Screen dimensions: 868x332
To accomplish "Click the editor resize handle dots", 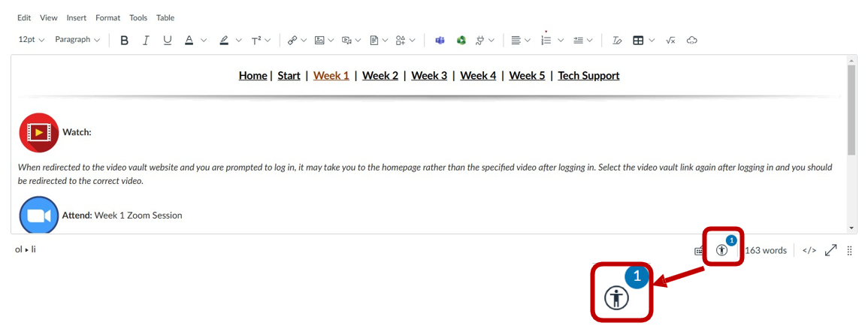I will (849, 251).
